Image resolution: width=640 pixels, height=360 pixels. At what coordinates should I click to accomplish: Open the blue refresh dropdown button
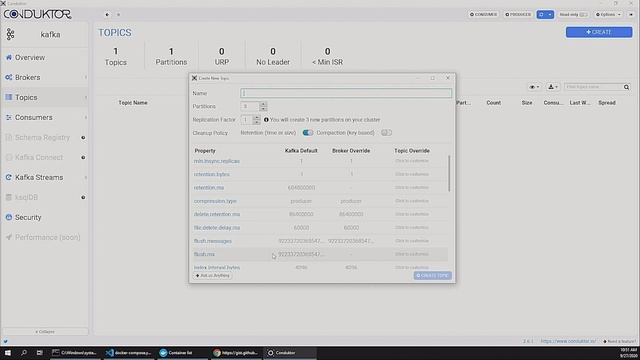point(545,15)
